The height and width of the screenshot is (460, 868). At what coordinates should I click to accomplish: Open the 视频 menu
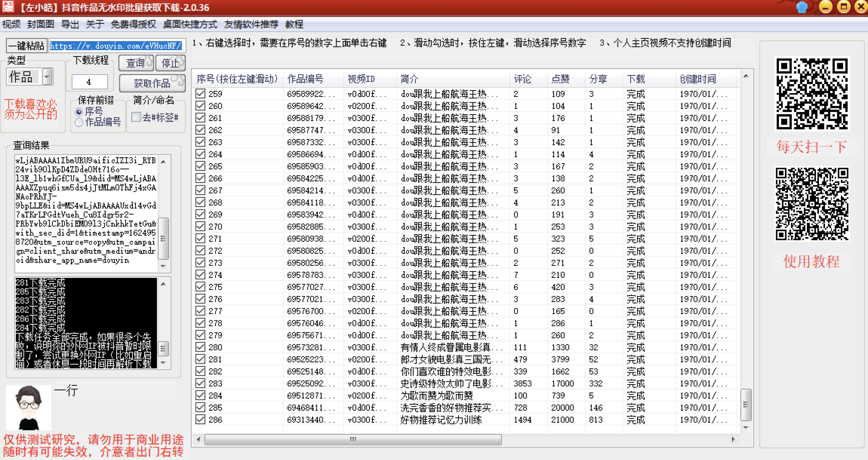coord(11,24)
